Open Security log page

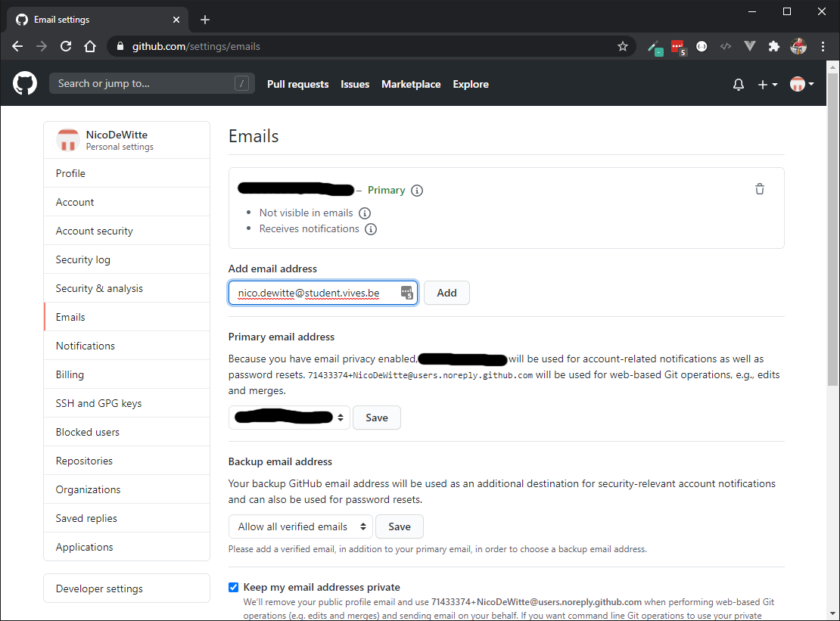pos(127,259)
